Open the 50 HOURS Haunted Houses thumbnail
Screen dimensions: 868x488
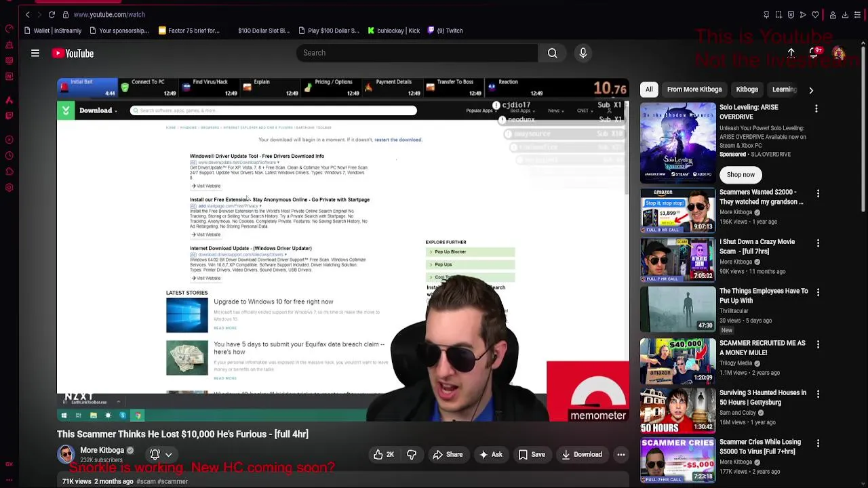click(677, 410)
